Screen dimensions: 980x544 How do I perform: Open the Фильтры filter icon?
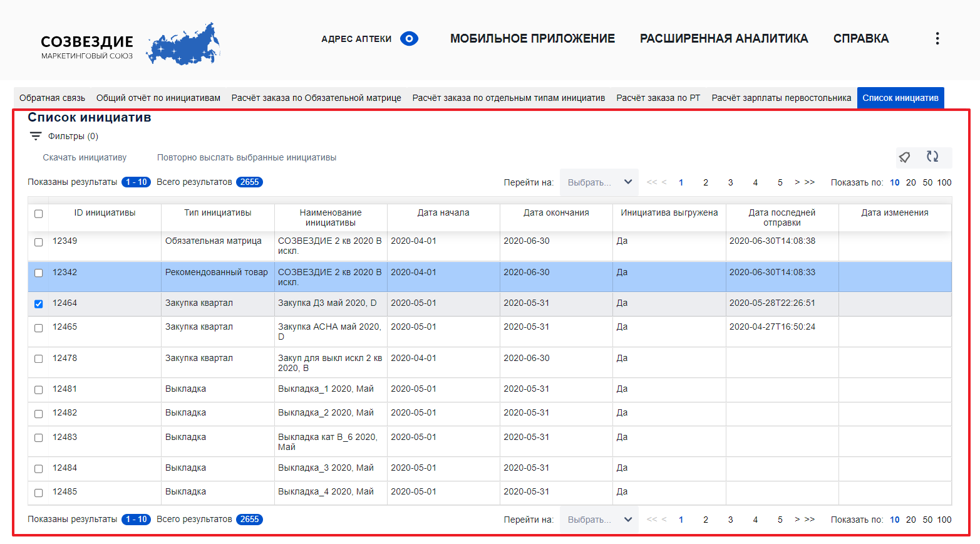(36, 136)
